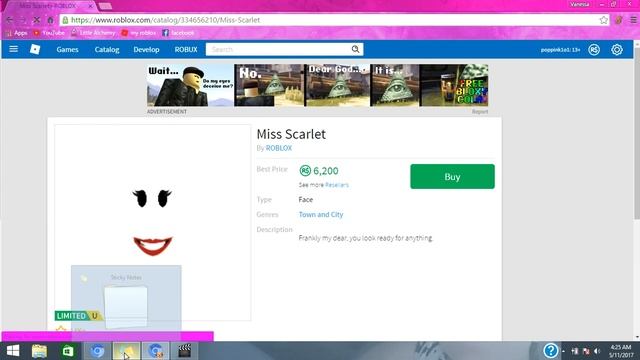This screenshot has width=640, height=360.
Task: Click the Roblox search field
Action: (279, 49)
